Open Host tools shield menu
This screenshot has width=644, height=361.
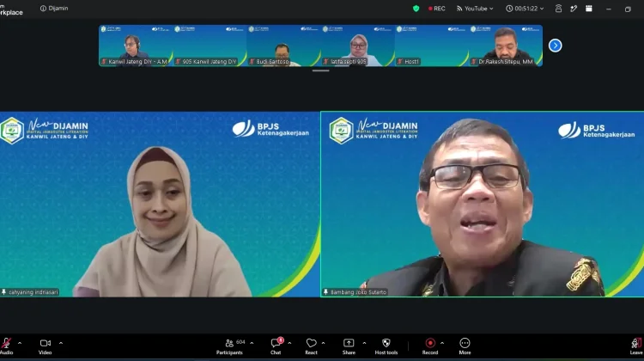click(386, 346)
